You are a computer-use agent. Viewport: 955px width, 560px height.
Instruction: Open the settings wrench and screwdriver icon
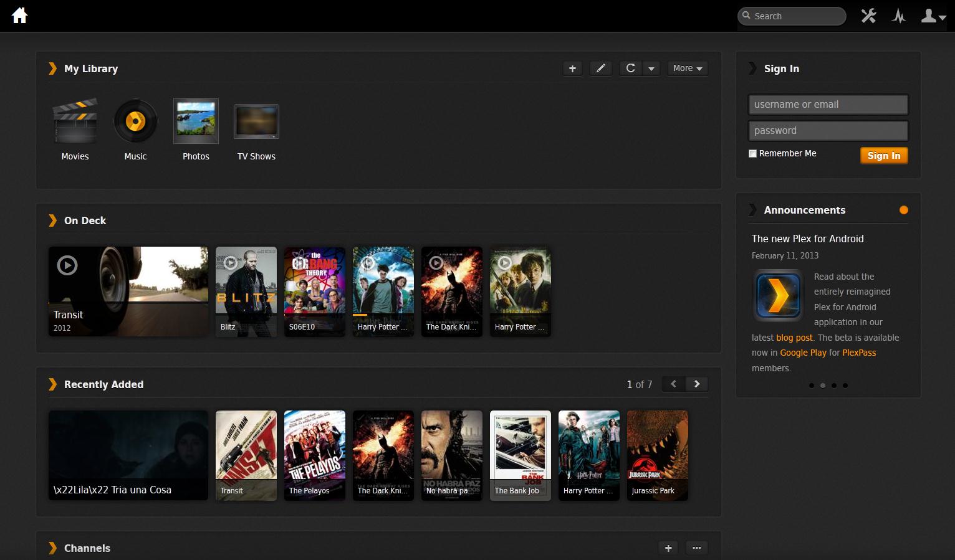[868, 16]
